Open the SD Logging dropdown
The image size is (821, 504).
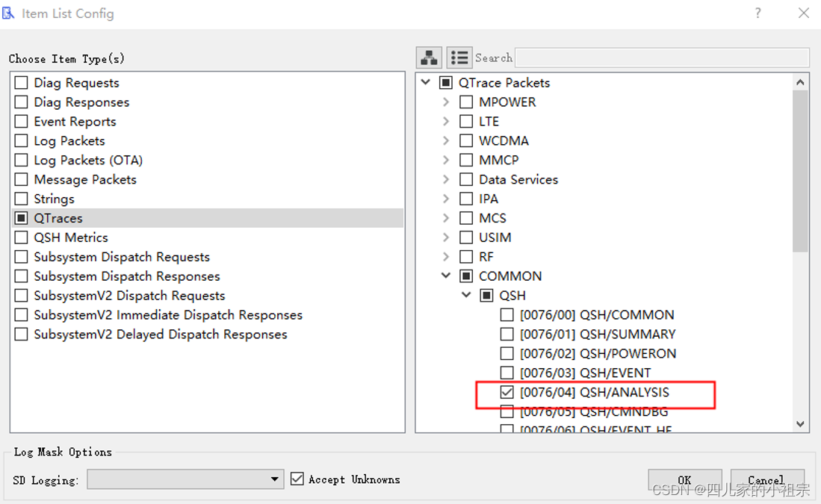[185, 479]
